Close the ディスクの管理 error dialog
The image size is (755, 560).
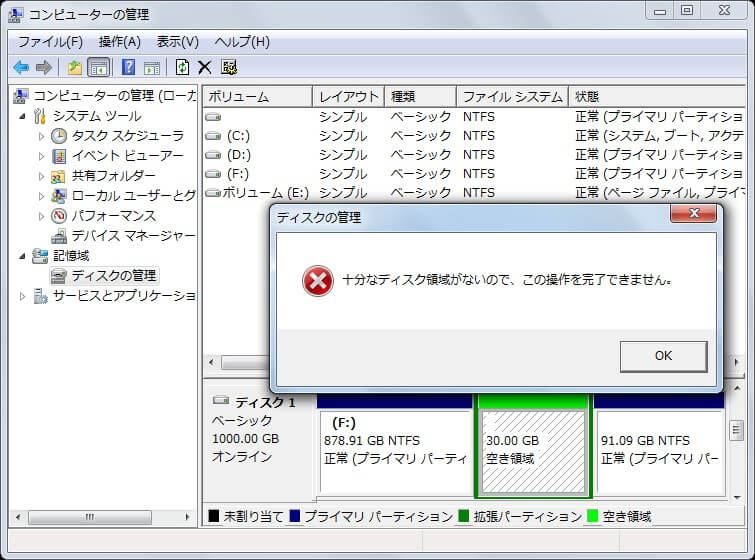coord(694,213)
